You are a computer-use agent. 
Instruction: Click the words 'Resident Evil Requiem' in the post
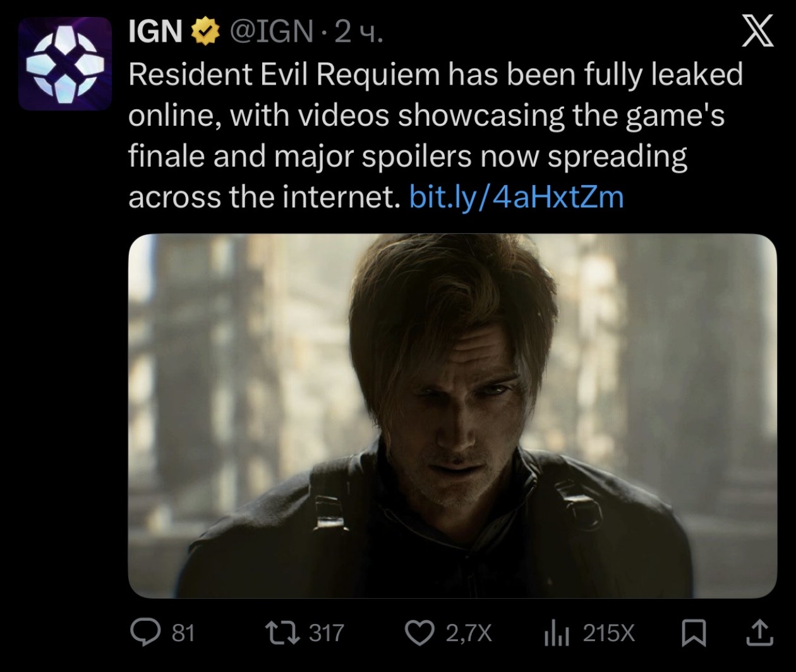point(284,75)
